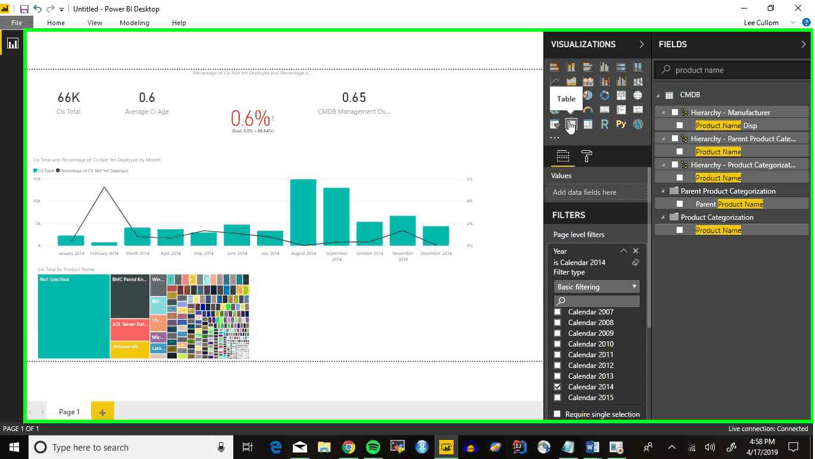The height and width of the screenshot is (459, 815).
Task: Click the Table visualization icon
Action: coord(571,124)
